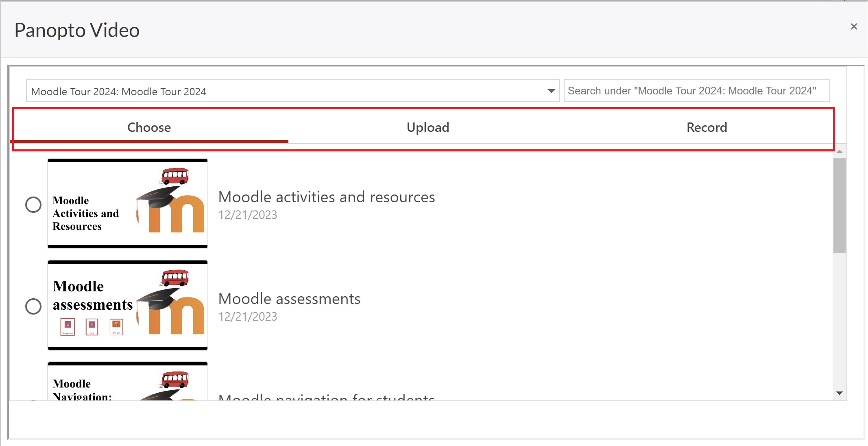The height and width of the screenshot is (446, 868).
Task: Focus the search under Moodle Tour 2024 field
Action: click(x=696, y=91)
